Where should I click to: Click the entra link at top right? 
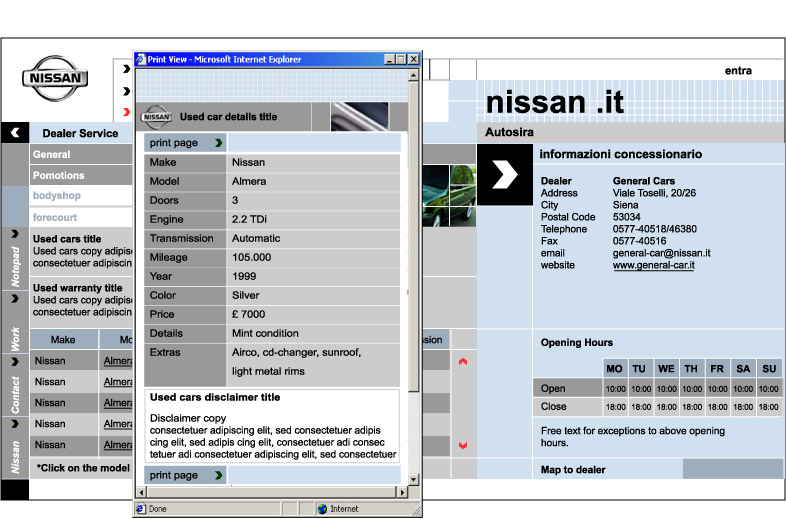[738, 71]
